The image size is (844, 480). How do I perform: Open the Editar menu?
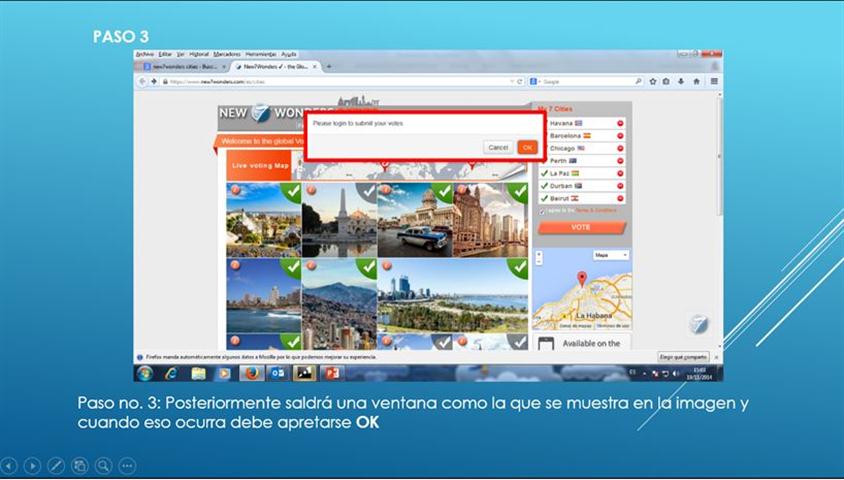point(165,54)
